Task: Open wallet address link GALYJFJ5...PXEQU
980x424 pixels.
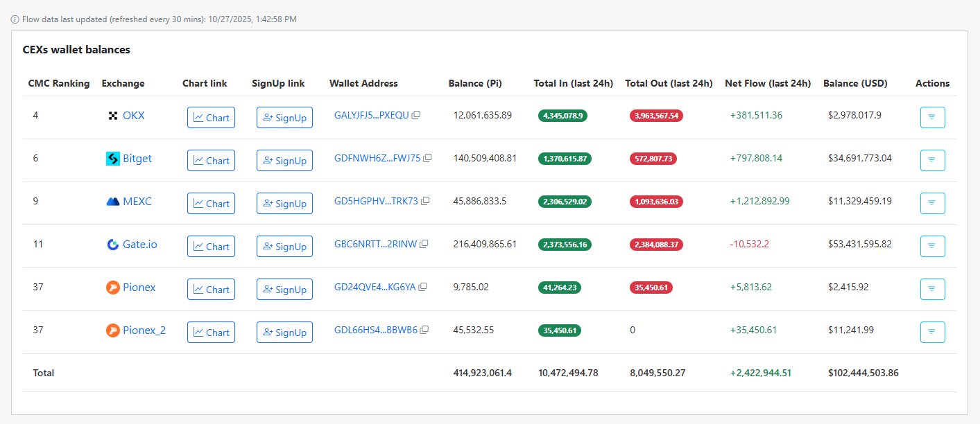Action: coord(372,115)
